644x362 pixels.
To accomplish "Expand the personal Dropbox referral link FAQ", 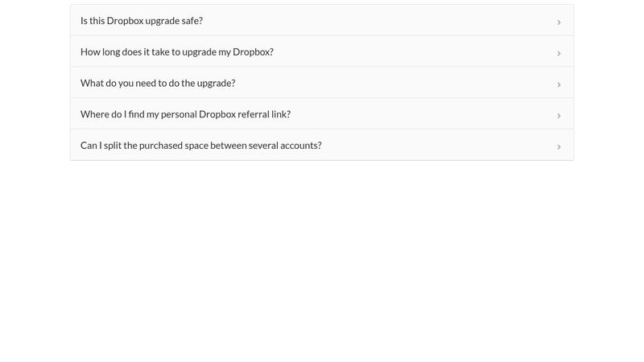I will 322,114.
